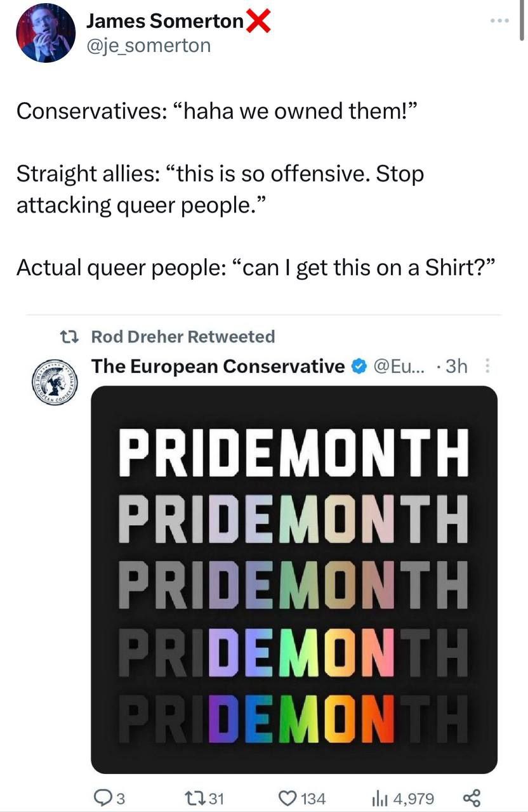Visit the @je_somerton handle
The image size is (528, 812).
point(148,45)
